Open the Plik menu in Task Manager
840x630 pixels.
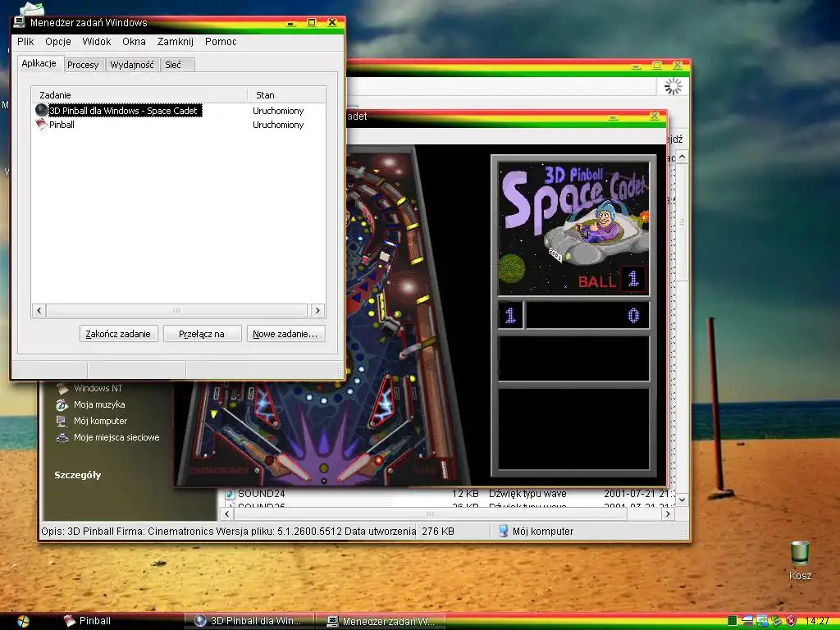25,42
